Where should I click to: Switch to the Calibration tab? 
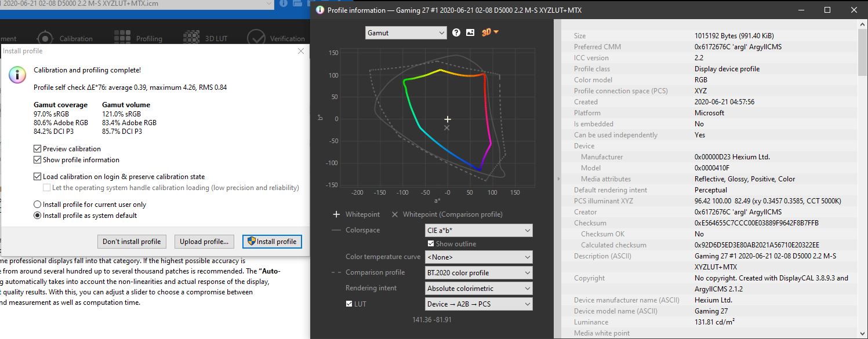pos(64,39)
